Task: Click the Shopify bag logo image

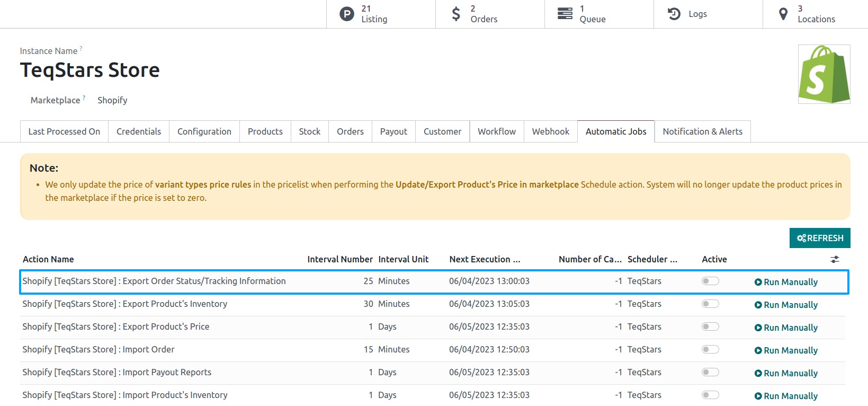Action: [824, 74]
